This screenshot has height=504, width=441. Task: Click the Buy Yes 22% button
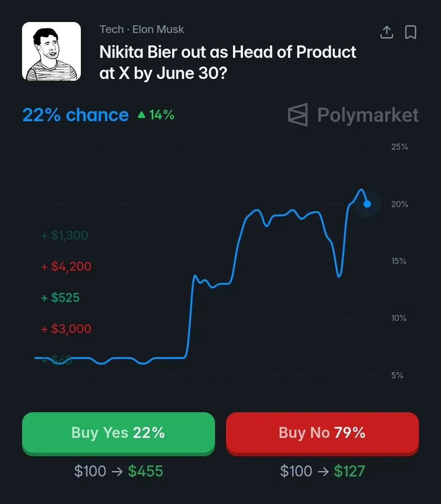tap(119, 433)
